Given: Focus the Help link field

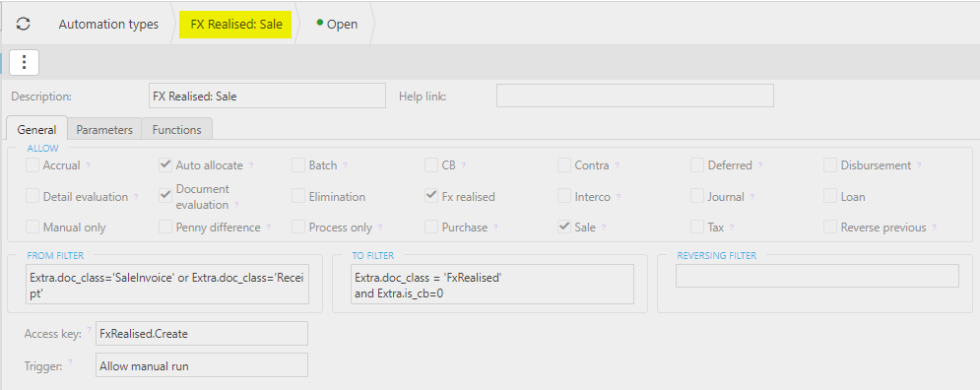Looking at the screenshot, I should pos(635,96).
